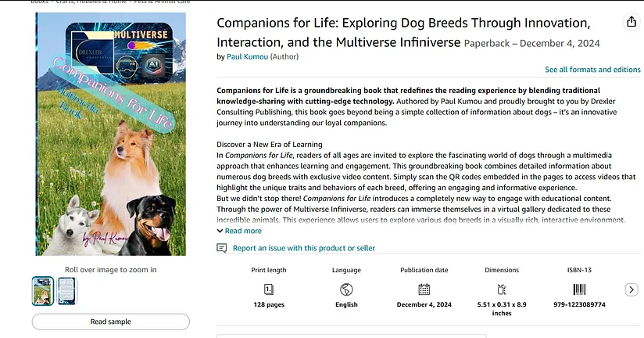Show next product details with right arrow
This screenshot has width=644, height=338.
pyautogui.click(x=631, y=289)
